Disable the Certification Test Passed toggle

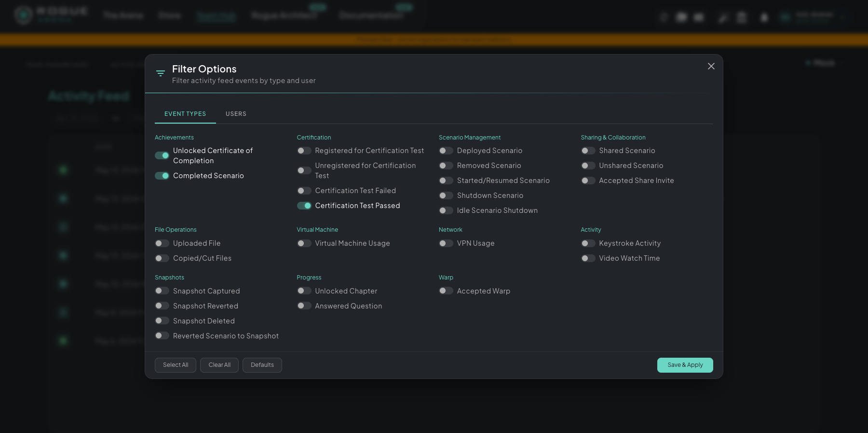click(304, 206)
